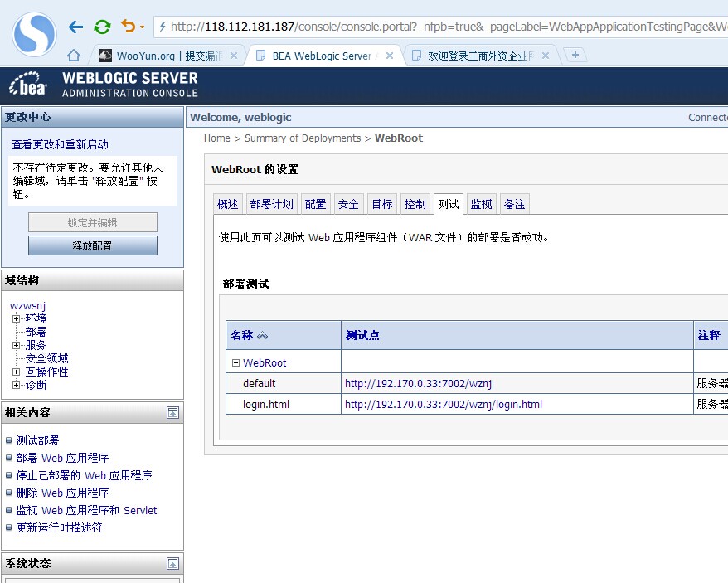Collapse the 相关内容 panel
The height and width of the screenshot is (583, 728).
172,412
